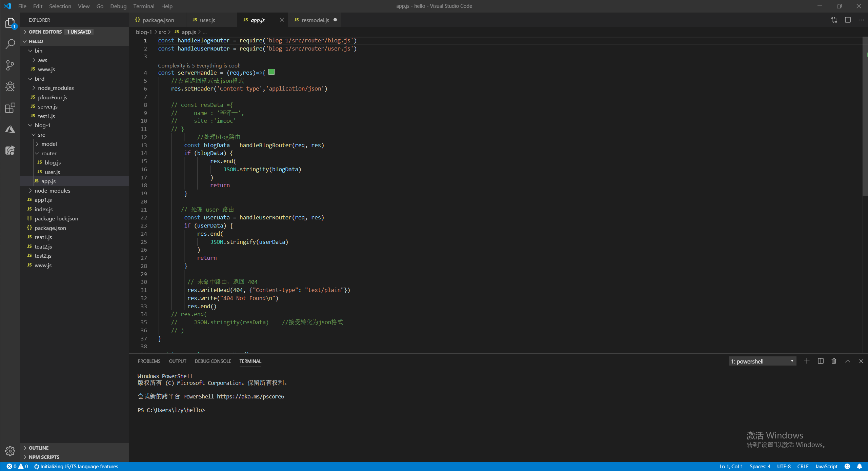The height and width of the screenshot is (471, 868).
Task: Click JavaScript language mode in status bar
Action: click(826, 466)
